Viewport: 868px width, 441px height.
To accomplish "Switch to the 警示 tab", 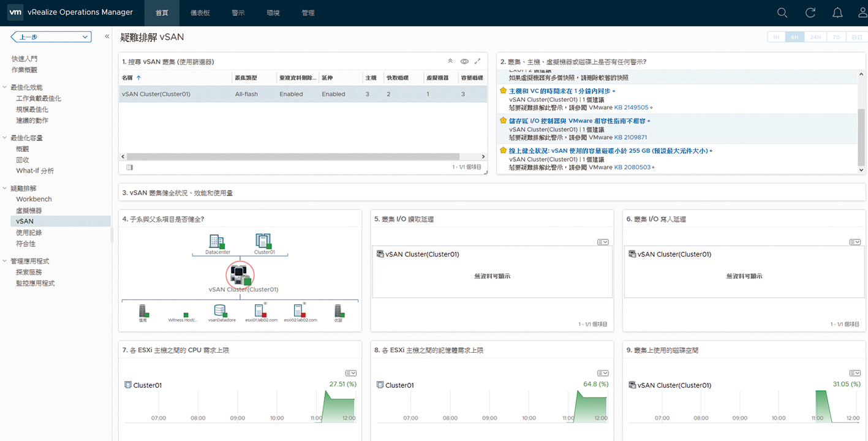I will click(239, 13).
